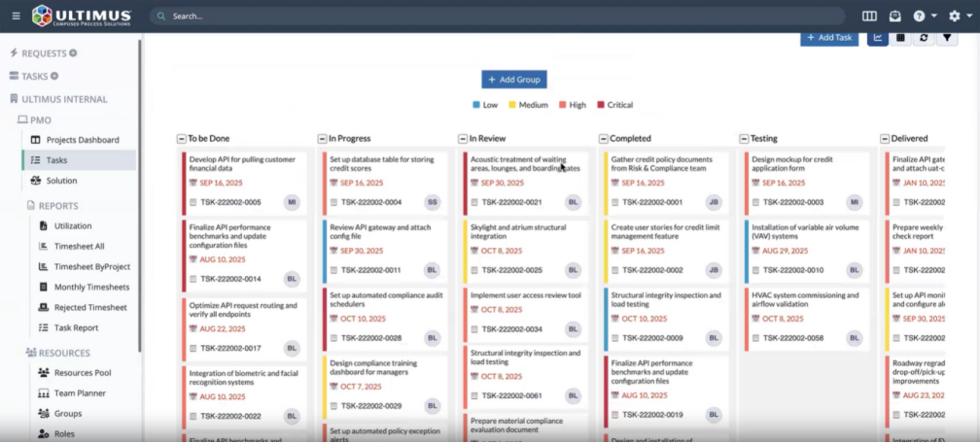The width and height of the screenshot is (980, 443).
Task: Click due date SEP 30, 2025 on TSK-222002-0011
Action: 362,251
